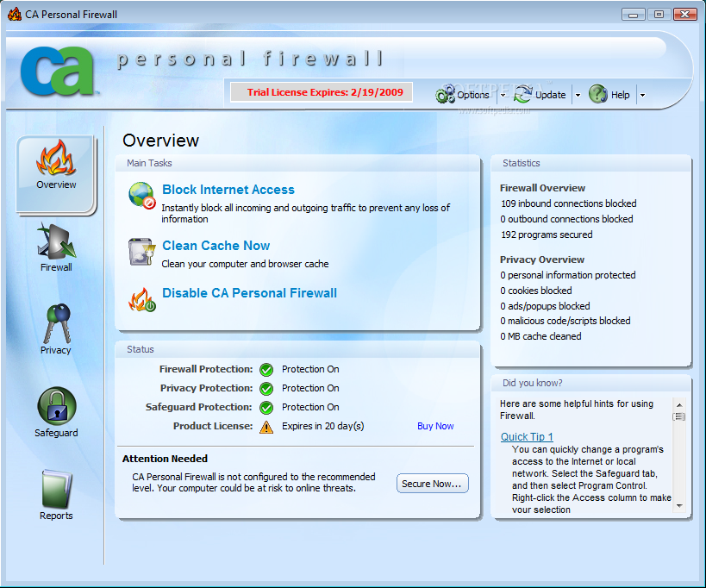Click the Privacy Overview heading
The height and width of the screenshot is (588, 706).
tap(542, 260)
